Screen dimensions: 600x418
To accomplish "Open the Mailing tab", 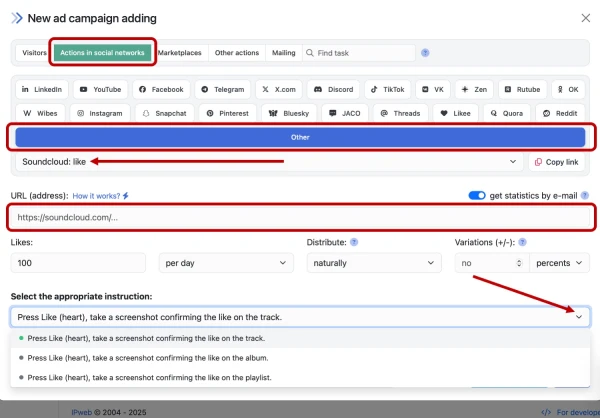I will 283,53.
